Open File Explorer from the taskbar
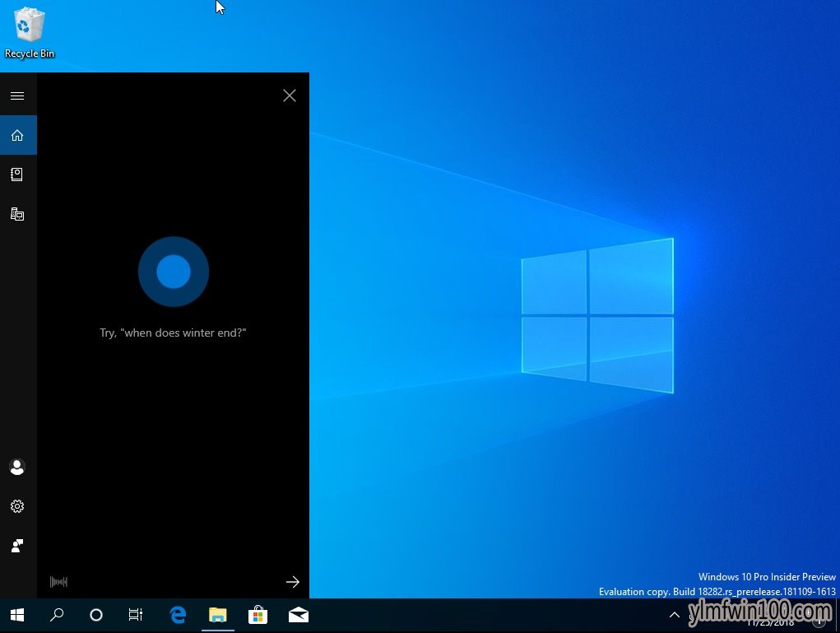The image size is (840, 633). click(217, 615)
